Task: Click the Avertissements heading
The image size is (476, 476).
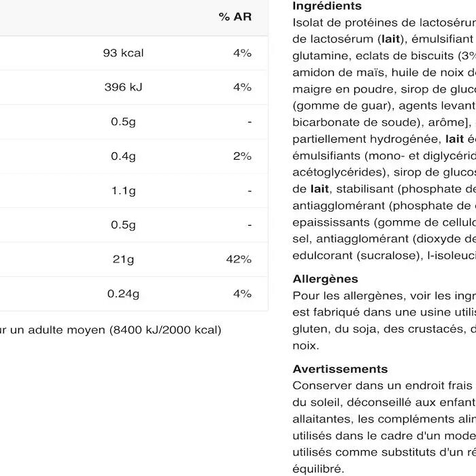Action: coord(340,369)
